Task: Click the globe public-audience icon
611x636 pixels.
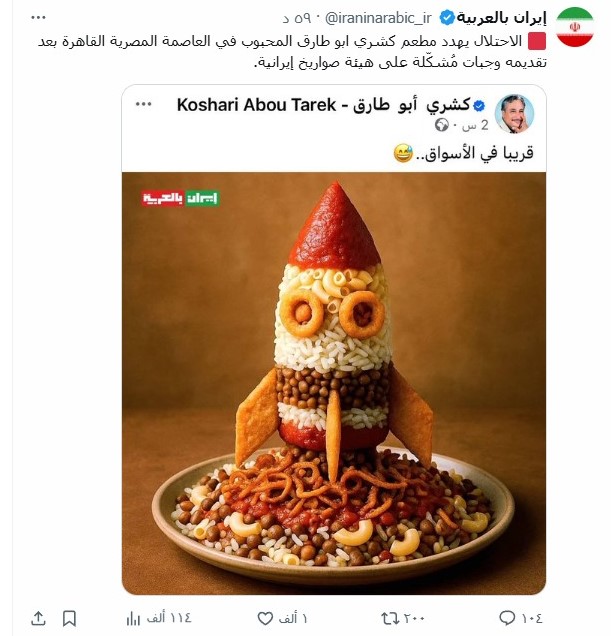Action: point(441,126)
